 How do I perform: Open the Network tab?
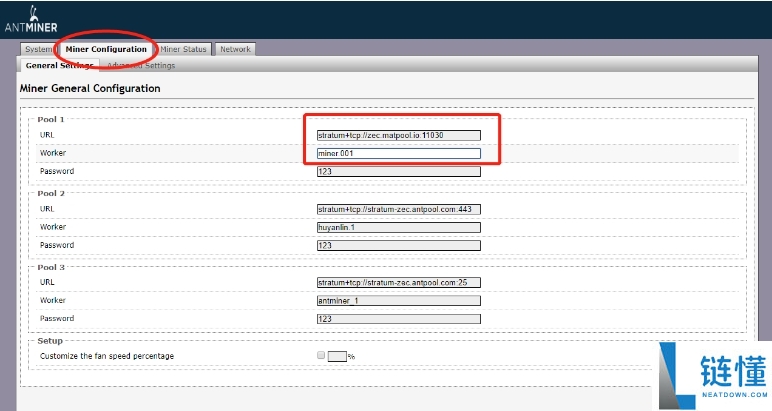[235, 49]
